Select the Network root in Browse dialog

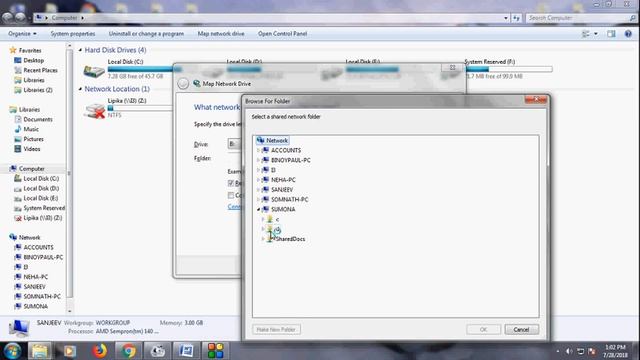[273, 140]
